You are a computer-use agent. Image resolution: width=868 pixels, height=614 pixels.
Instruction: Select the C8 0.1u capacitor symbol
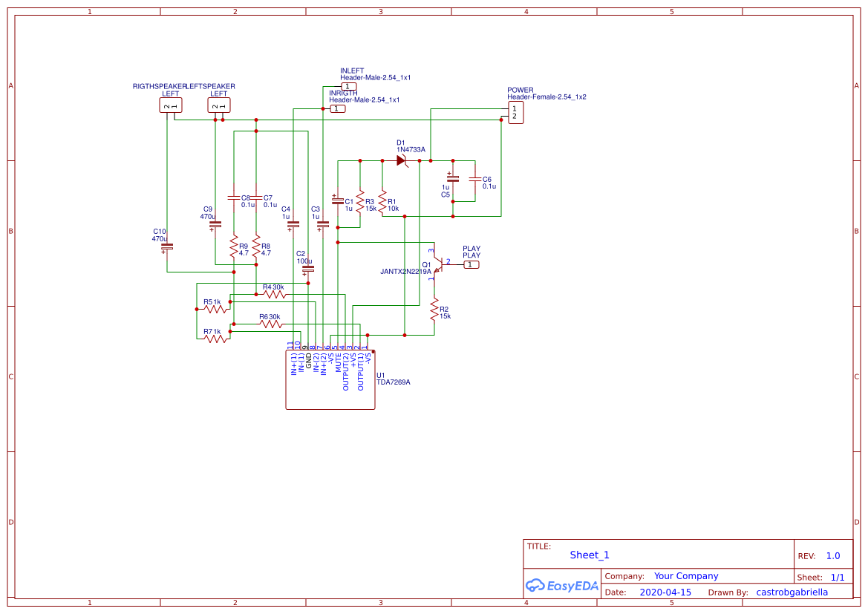[234, 197]
